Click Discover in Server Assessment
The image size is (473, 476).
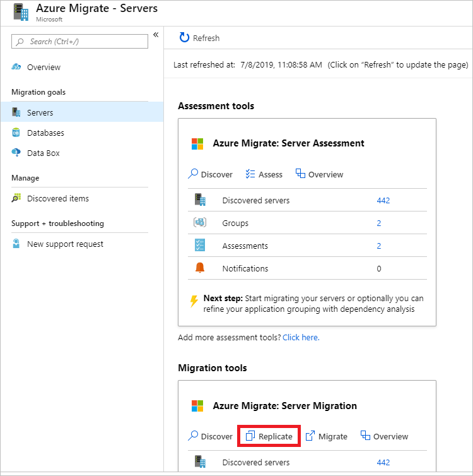[210, 174]
